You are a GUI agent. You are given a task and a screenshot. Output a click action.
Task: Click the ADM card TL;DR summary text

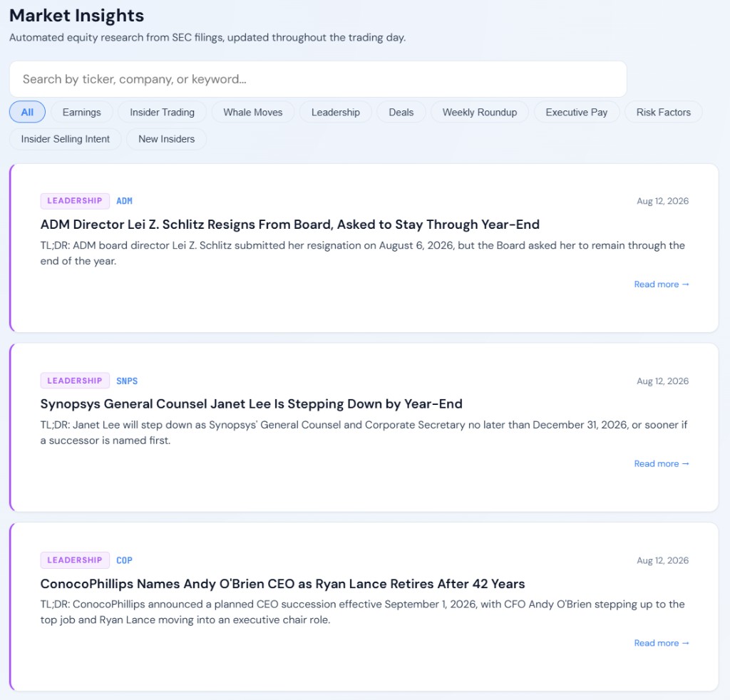tap(363, 253)
